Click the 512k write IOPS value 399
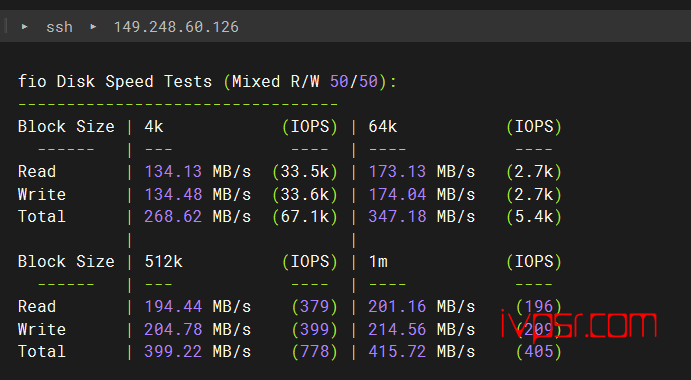Image resolution: width=691 pixels, height=380 pixels. pyautogui.click(x=315, y=329)
